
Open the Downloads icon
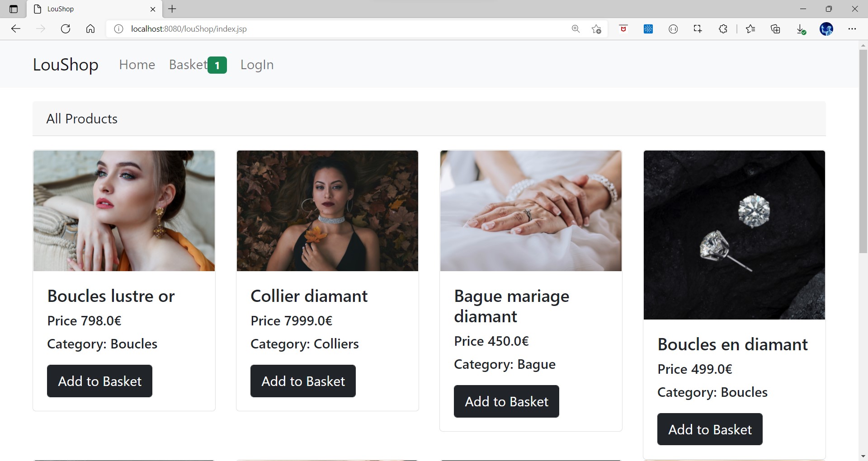pos(801,29)
